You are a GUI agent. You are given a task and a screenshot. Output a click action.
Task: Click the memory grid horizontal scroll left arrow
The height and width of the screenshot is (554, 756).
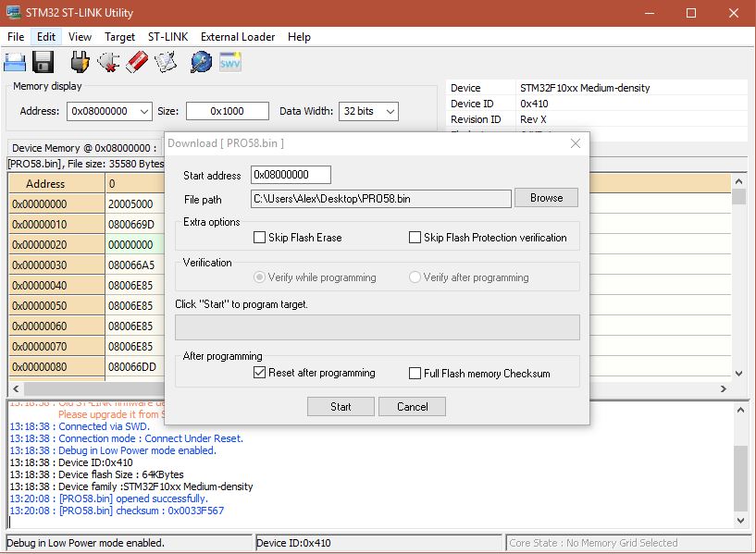[x=16, y=388]
